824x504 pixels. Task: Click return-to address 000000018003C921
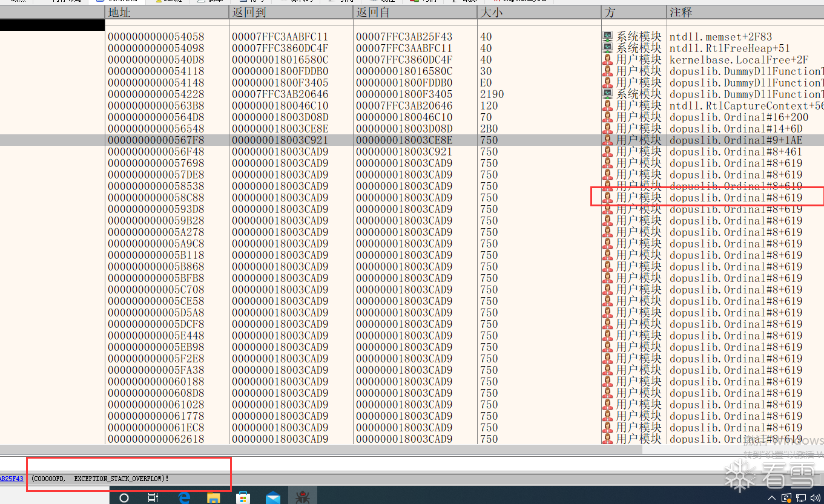[280, 140]
